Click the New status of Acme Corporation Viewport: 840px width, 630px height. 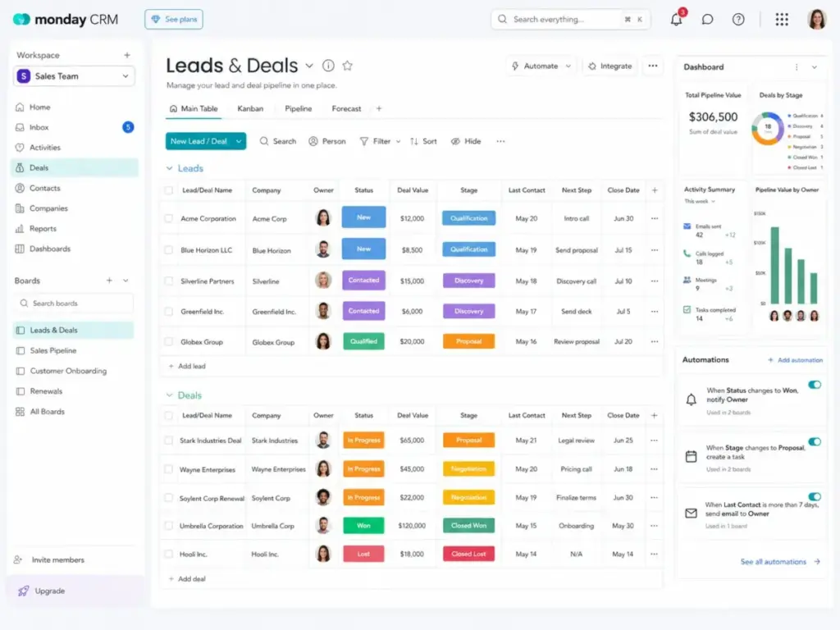[x=363, y=217]
